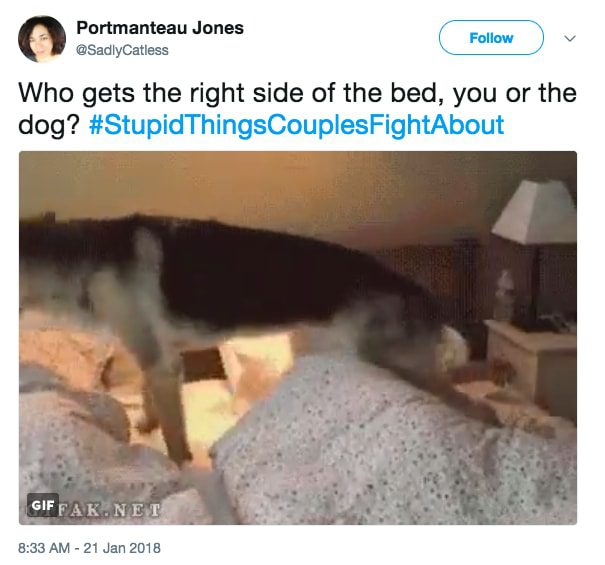Click the white lampshade in the GIF
This screenshot has height=565, width=605.
534,212
